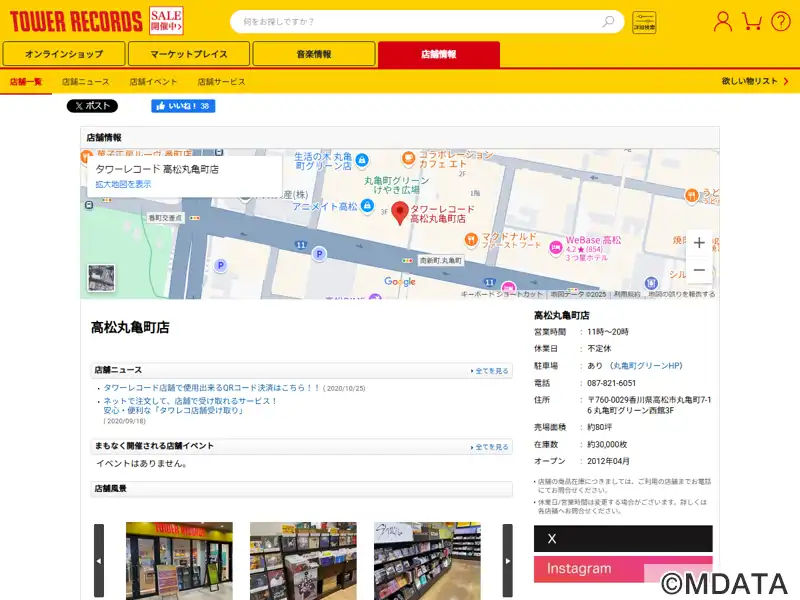Open the タワレコ店舗受け取り news link
Image resolution: width=800 pixels, height=600 pixels.
(x=190, y=406)
